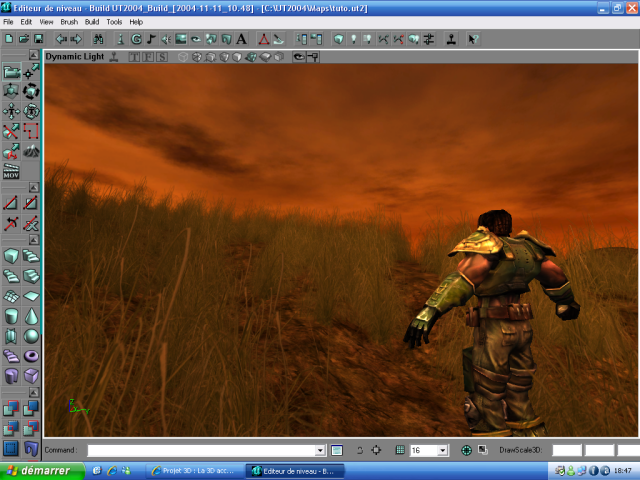Viewport: 640px width, 480px height.
Task: Click the Matinee MOV tool icon
Action: (x=11, y=174)
